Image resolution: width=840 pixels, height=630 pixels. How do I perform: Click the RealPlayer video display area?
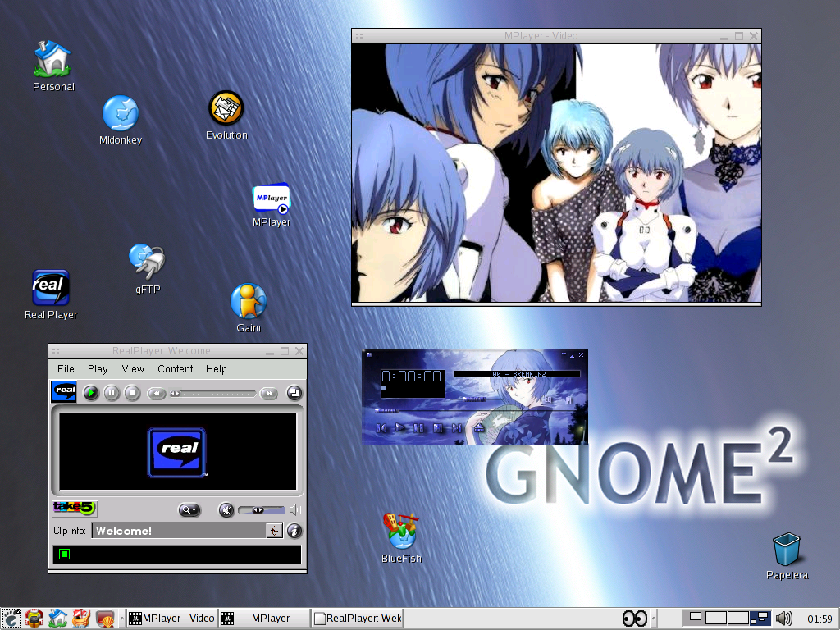(x=177, y=452)
